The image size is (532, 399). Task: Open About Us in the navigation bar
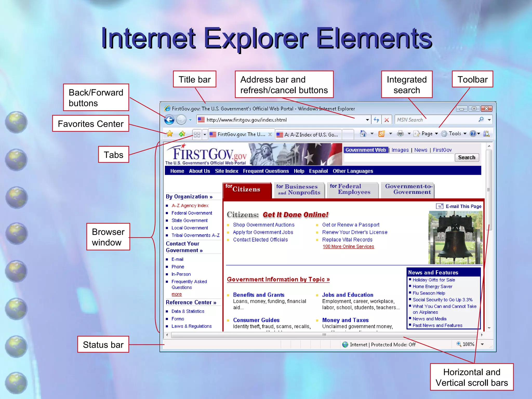click(x=199, y=171)
